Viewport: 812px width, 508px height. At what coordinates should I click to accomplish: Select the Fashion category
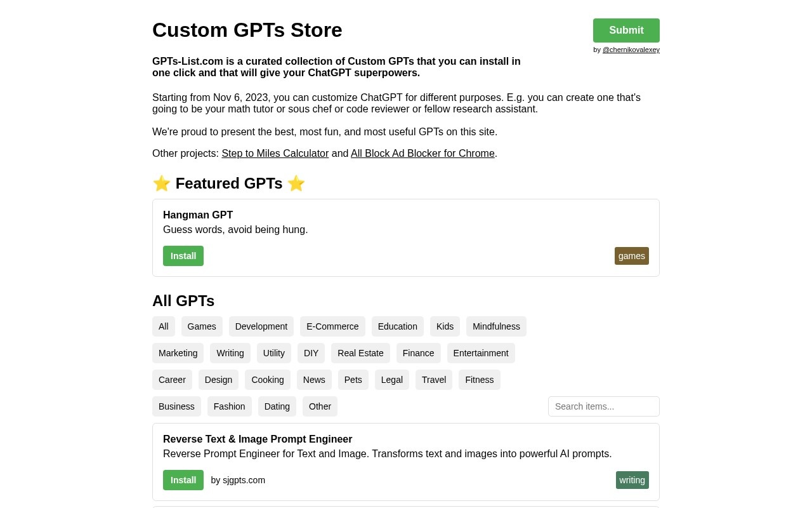pos(230,406)
